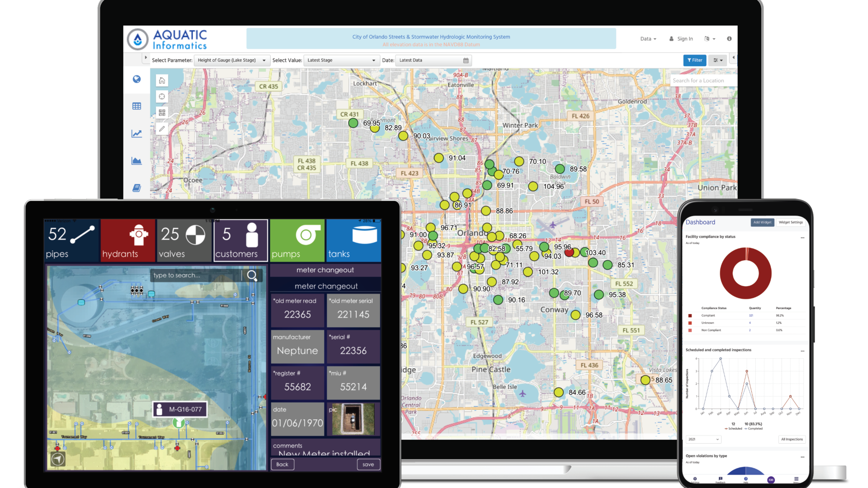Select the pencil draw map tool
868x488 pixels.
[162, 129]
